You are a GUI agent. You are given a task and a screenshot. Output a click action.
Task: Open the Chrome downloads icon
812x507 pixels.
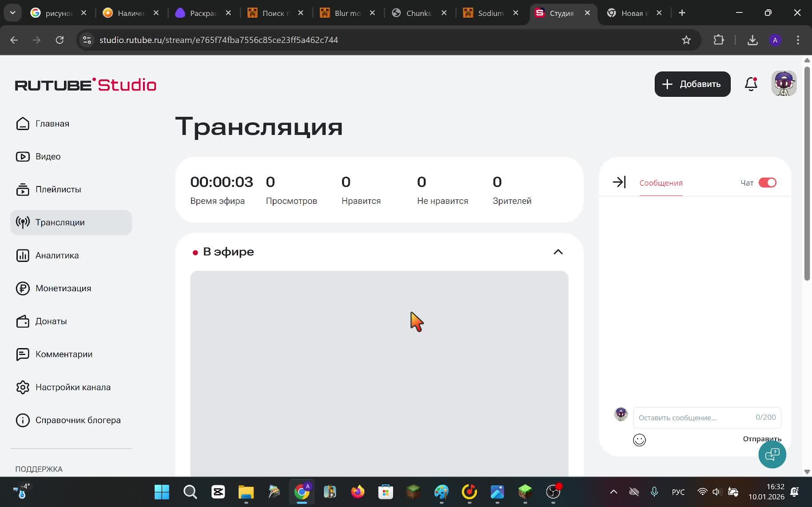point(752,40)
